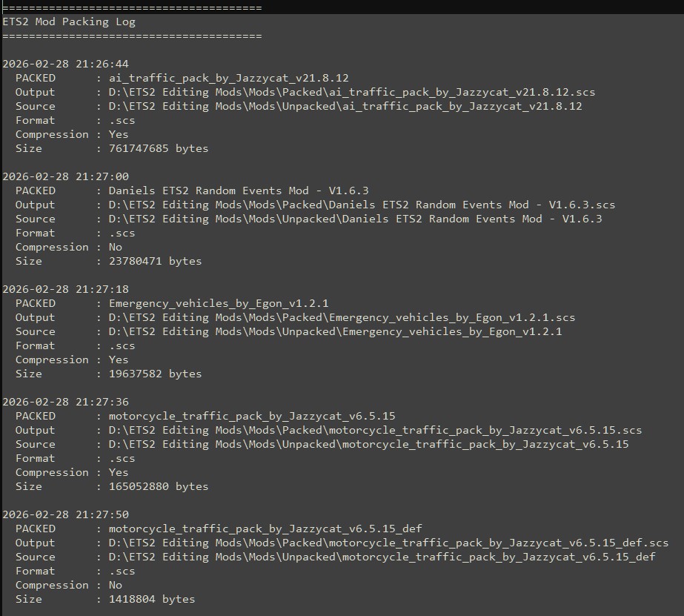Click the timestamp 2026-02-28 21:27:50
This screenshot has height=616, width=684.
point(65,514)
